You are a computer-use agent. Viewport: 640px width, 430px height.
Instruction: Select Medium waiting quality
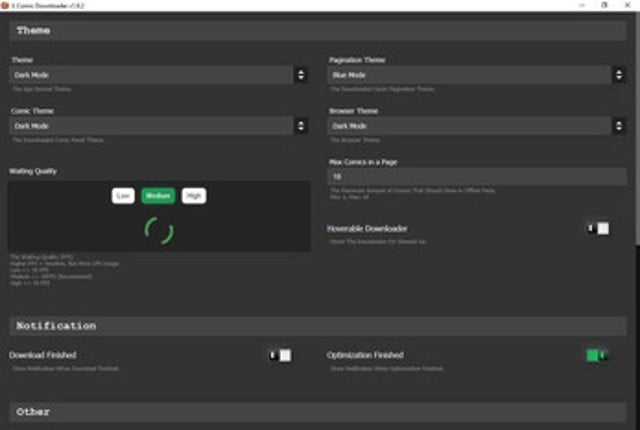pos(158,196)
